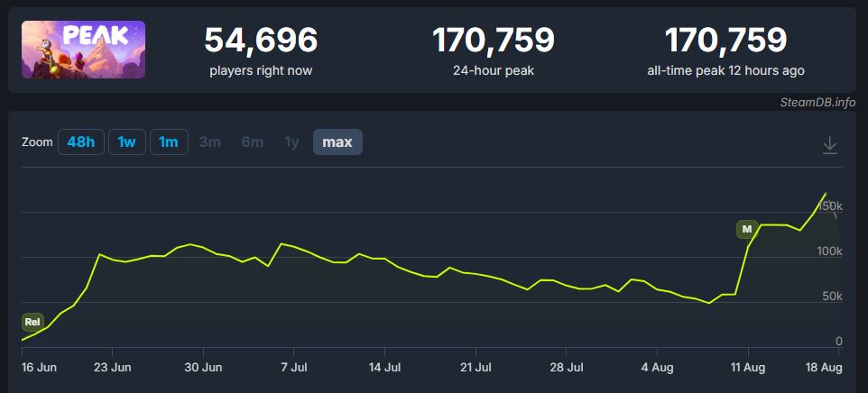
Task: Click the 54,696 players right now figure
Action: pyautogui.click(x=261, y=41)
